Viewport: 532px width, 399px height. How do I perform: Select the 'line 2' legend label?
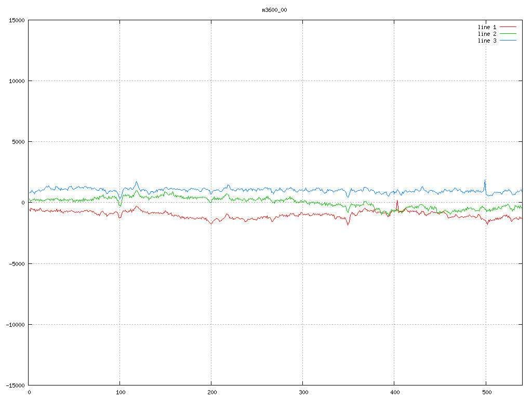click(487, 34)
